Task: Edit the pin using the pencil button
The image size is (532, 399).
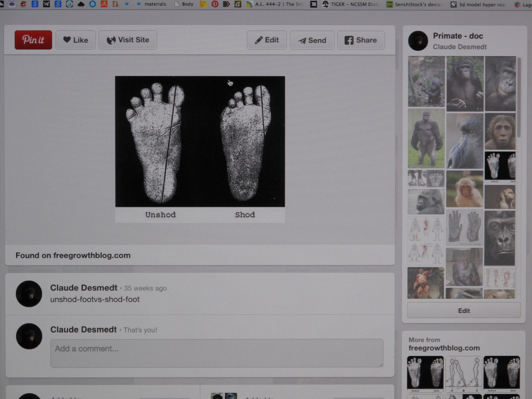Action: [x=267, y=40]
